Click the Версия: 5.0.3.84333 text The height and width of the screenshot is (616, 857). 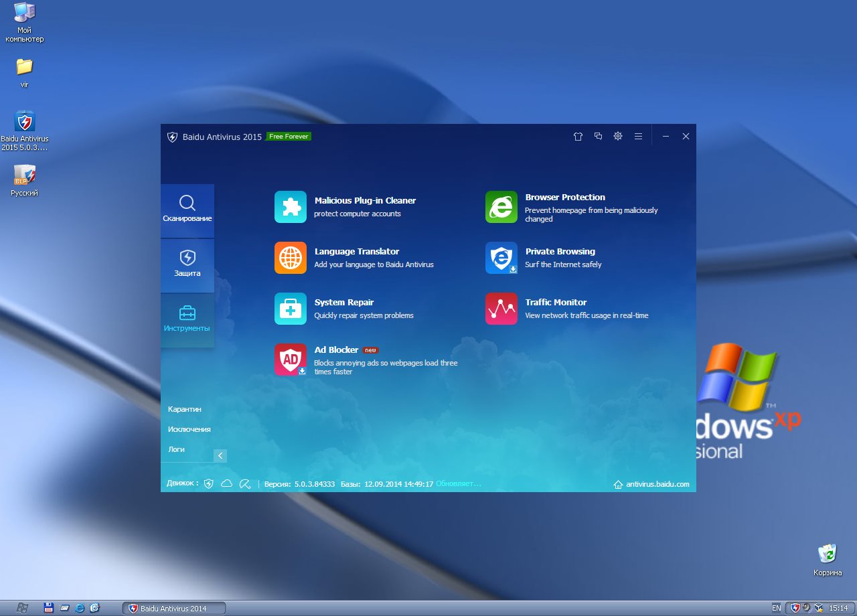(299, 483)
